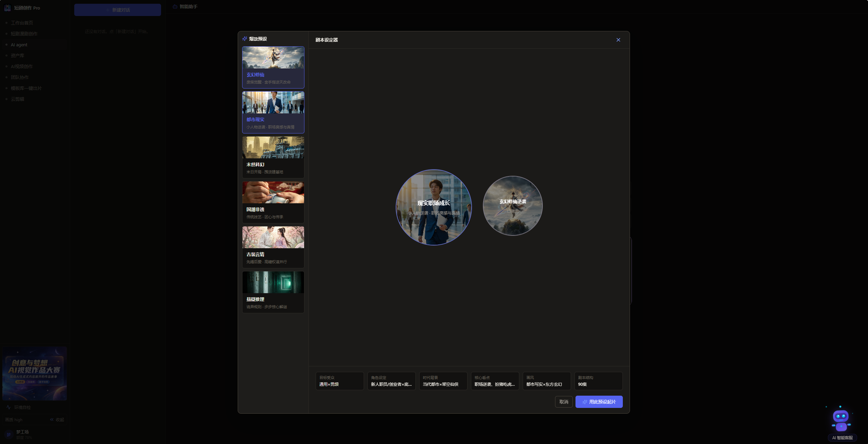Click the 短剧创作 Pro logo icon

pos(7,8)
